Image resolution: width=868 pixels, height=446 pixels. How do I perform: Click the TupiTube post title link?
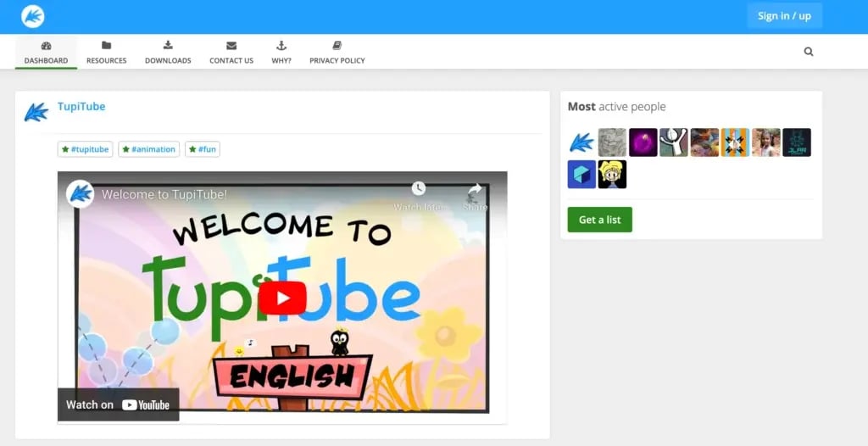click(81, 107)
